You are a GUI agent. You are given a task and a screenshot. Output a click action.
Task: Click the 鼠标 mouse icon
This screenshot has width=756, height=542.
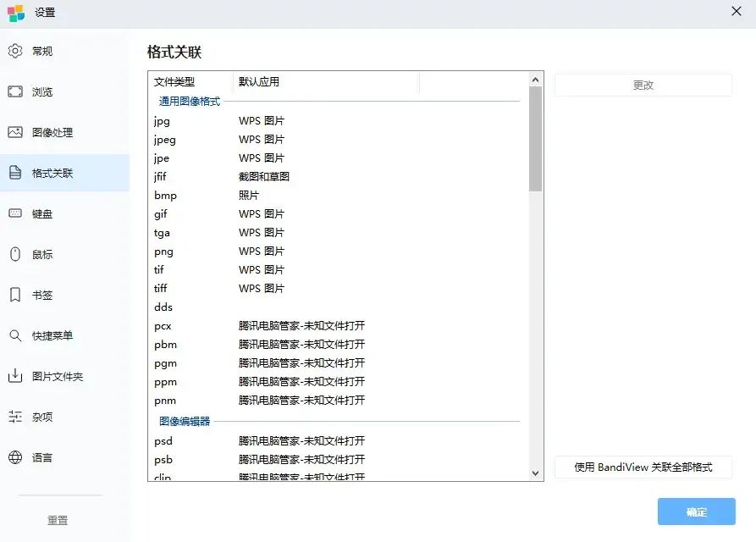click(15, 254)
